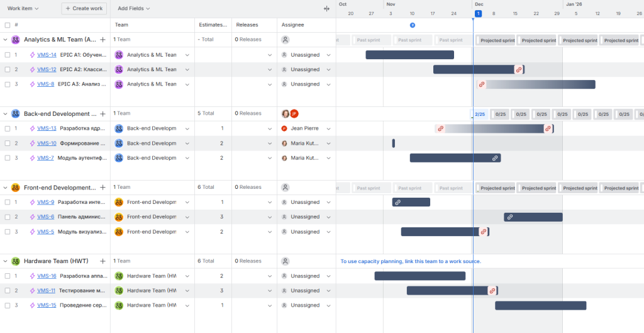Click the left link icon on VMS-13 bar
The width and height of the screenshot is (644, 333).
coord(440,128)
